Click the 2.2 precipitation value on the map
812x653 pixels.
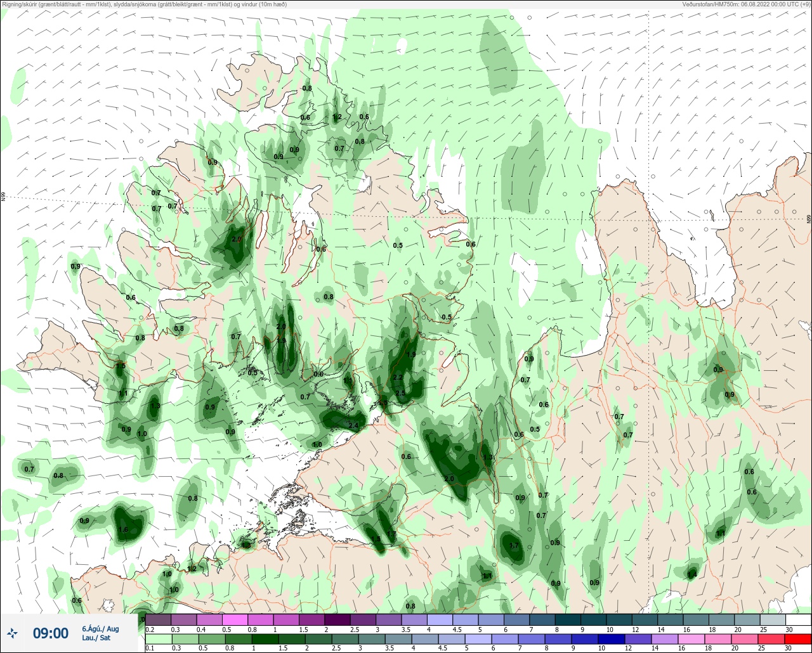[x=398, y=377]
